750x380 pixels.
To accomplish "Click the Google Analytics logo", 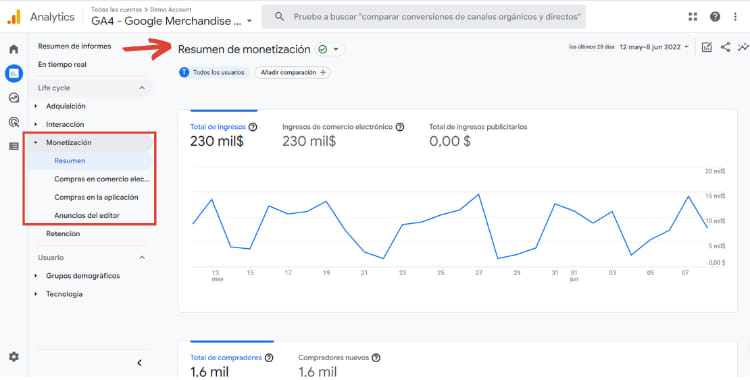I will 14,17.
